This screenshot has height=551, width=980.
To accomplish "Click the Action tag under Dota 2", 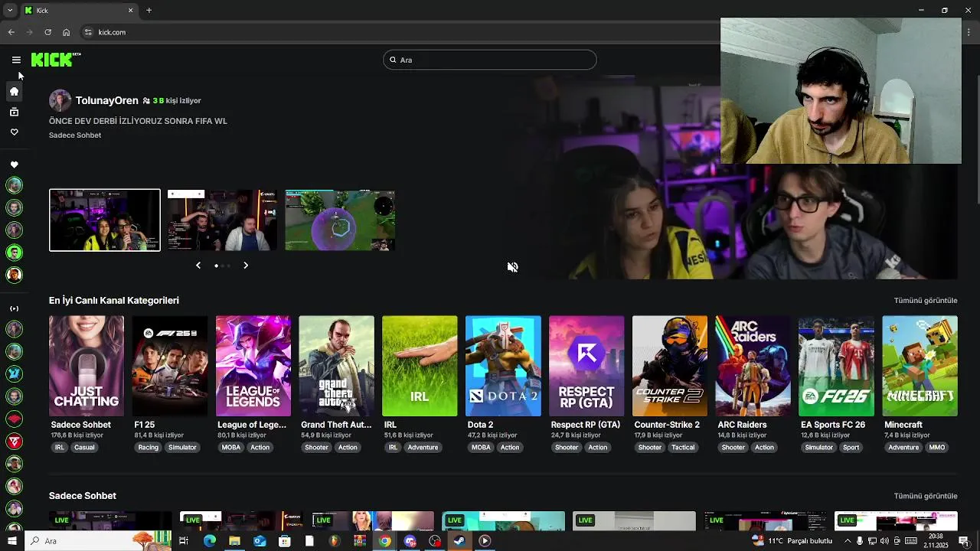I will coord(510,448).
